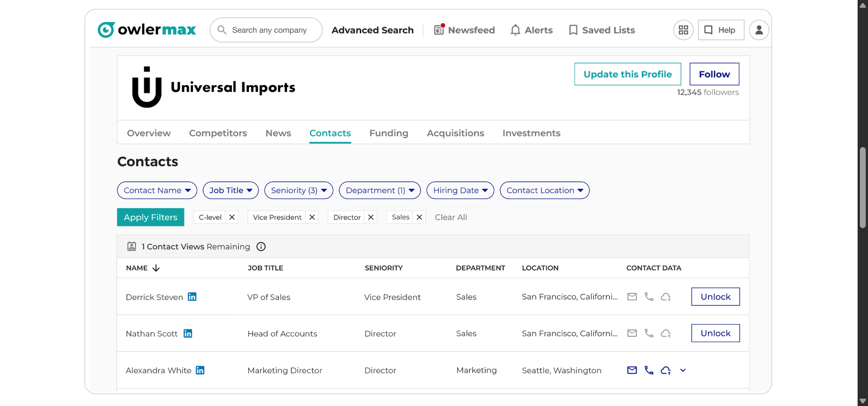The width and height of the screenshot is (868, 406).
Task: Remove the Director filter chip
Action: (x=371, y=217)
